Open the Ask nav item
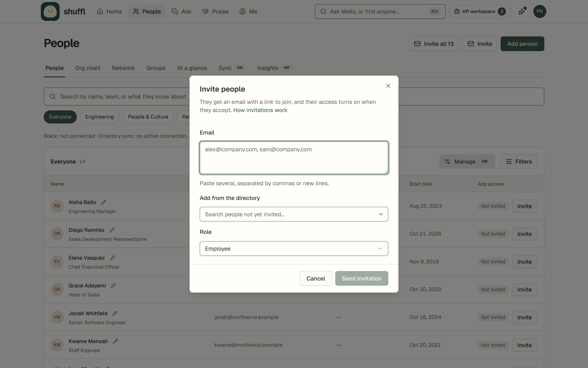The height and width of the screenshot is (368, 588). pos(182,11)
